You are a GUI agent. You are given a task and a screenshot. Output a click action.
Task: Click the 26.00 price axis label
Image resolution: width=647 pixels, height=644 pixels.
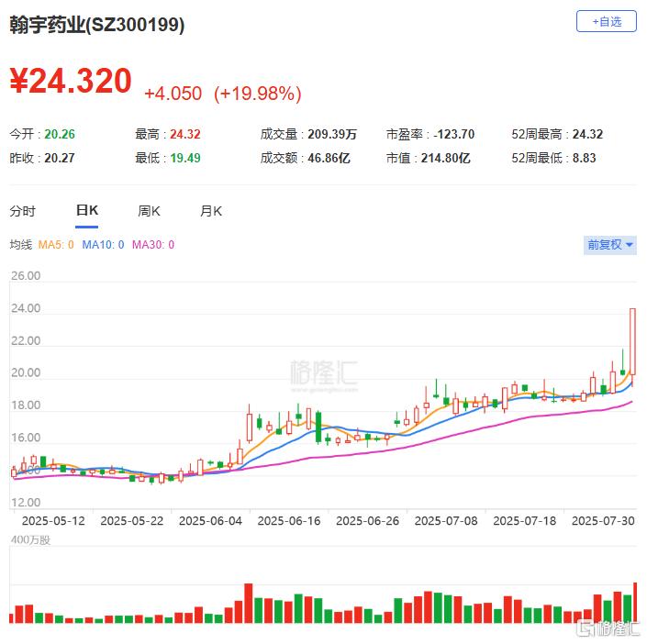tap(26, 275)
